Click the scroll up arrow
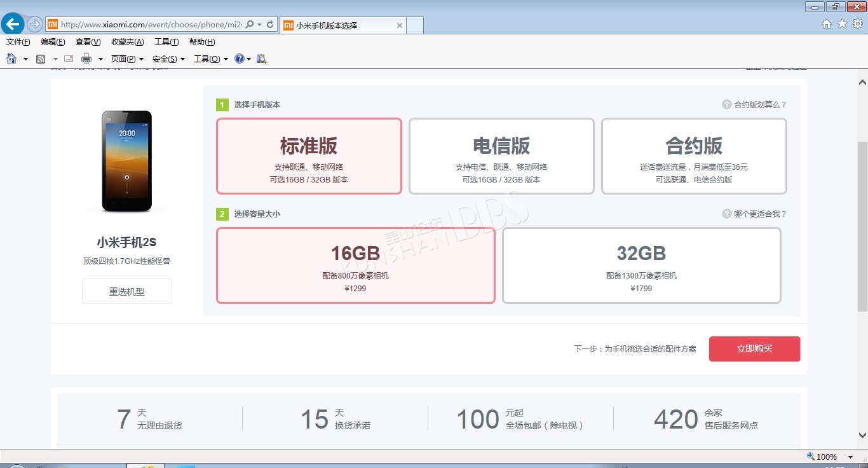This screenshot has height=468, width=868. [x=862, y=82]
